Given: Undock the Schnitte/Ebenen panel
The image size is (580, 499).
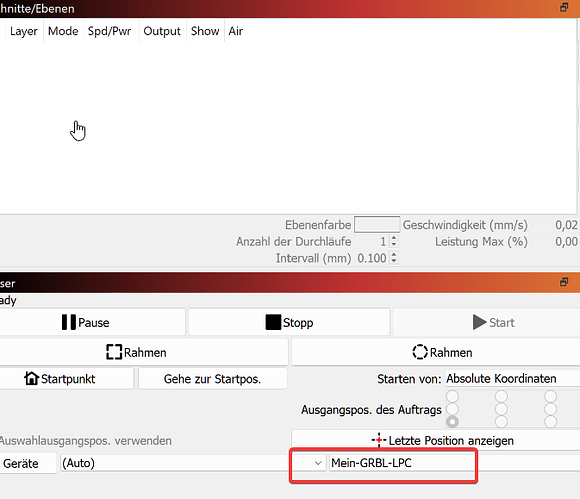Looking at the screenshot, I should [564, 7].
